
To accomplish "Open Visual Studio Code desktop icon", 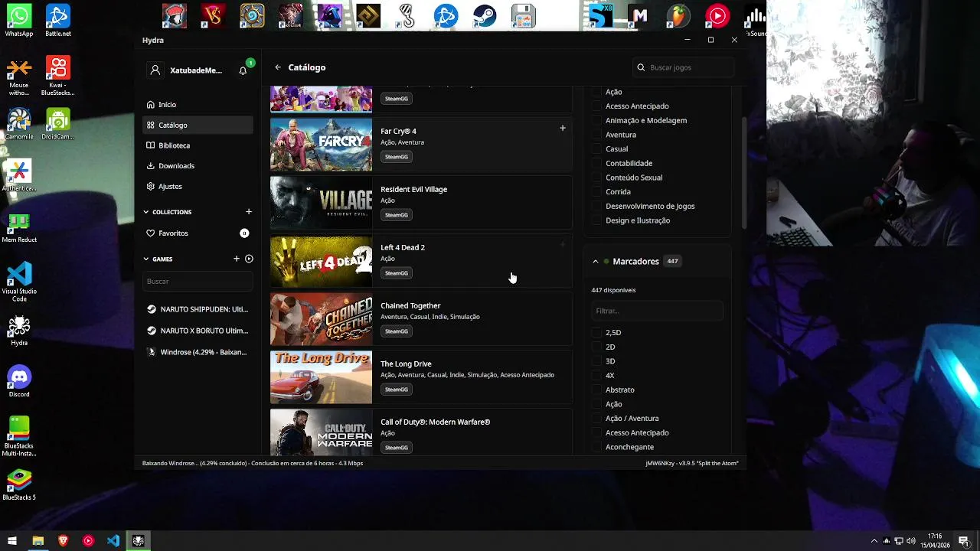I will [x=19, y=281].
